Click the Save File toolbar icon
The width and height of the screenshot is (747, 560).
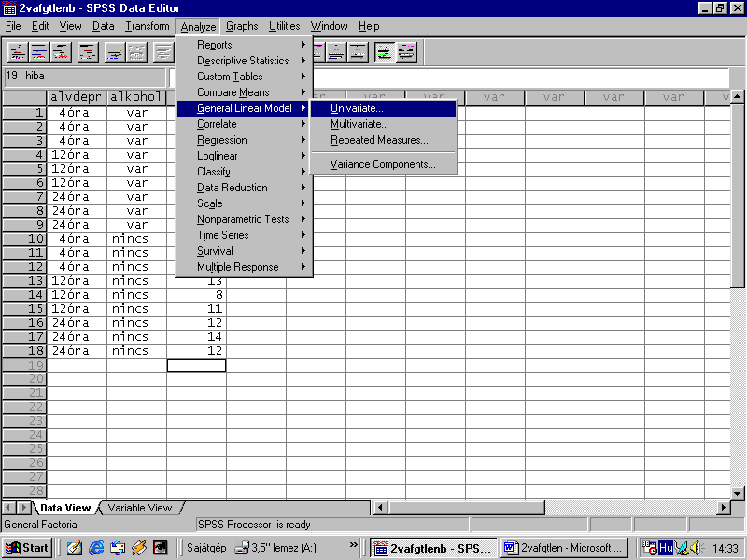point(39,52)
